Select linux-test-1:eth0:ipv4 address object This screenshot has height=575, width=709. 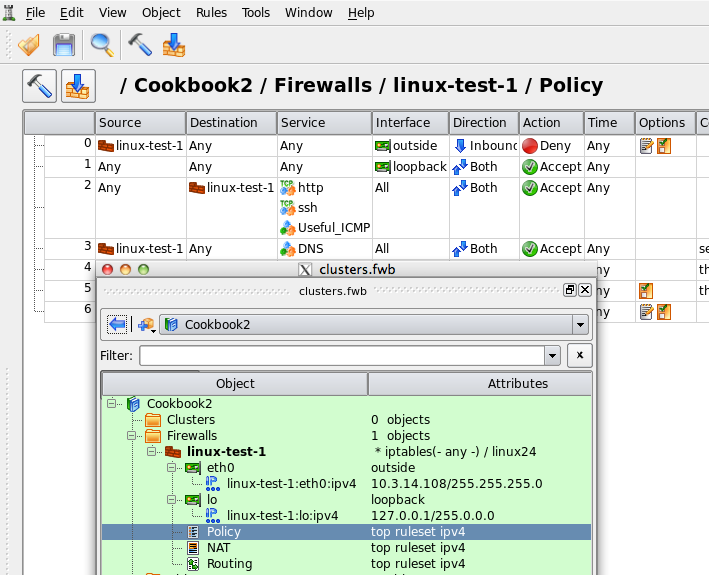coord(291,484)
